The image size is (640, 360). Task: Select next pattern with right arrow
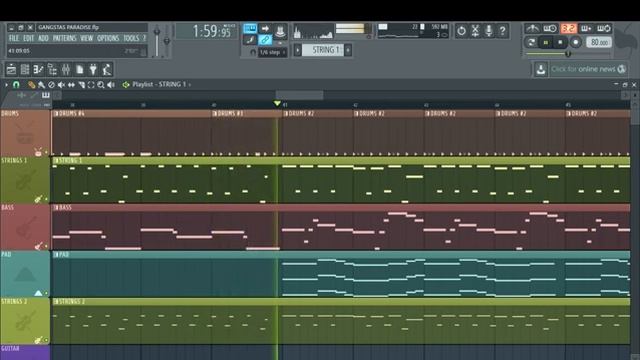[x=348, y=50]
